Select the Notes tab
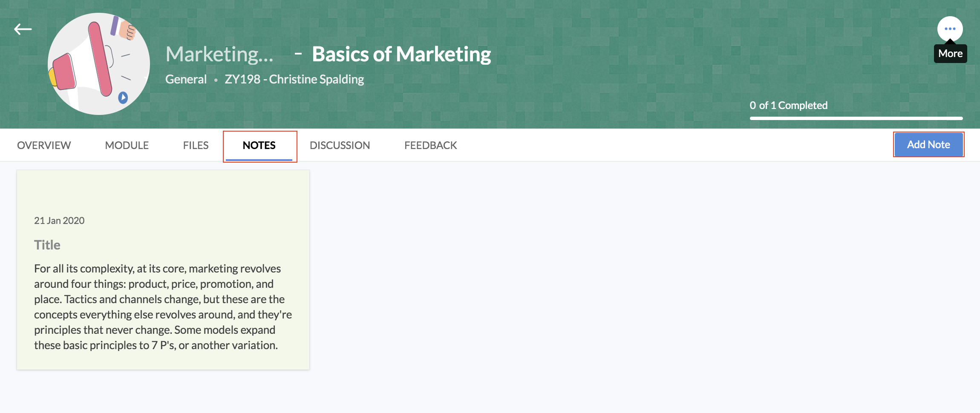 point(259,145)
